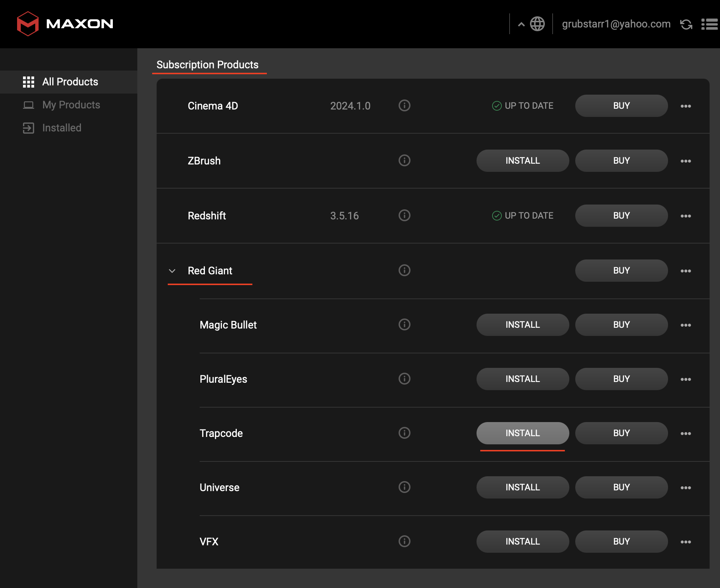Open info for PluralEyes
The width and height of the screenshot is (720, 588).
click(x=404, y=379)
